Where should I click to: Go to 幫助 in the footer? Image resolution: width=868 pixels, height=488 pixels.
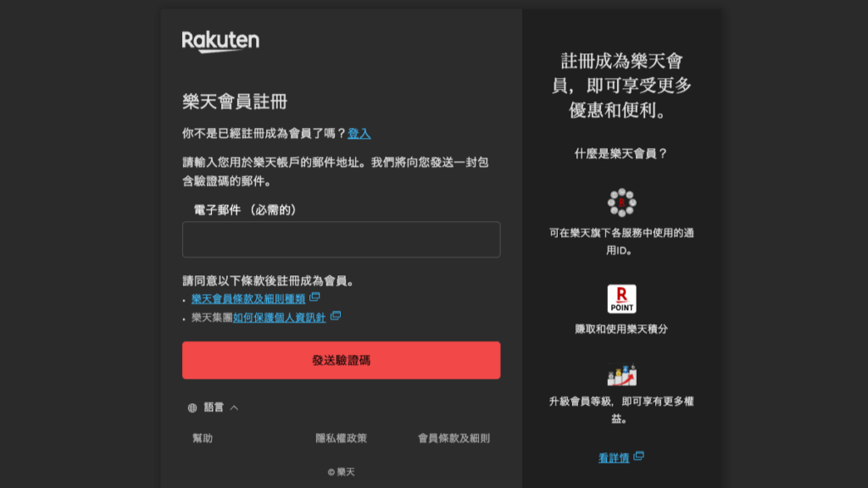203,438
